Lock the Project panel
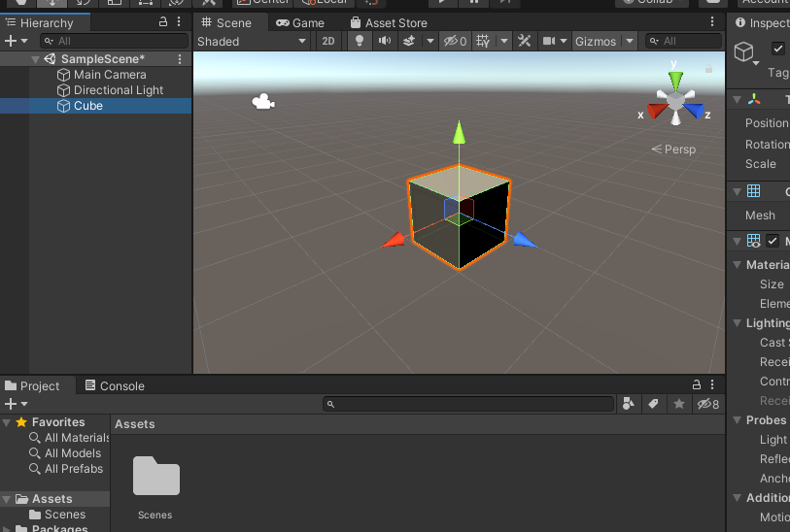The height and width of the screenshot is (532, 790). [697, 384]
